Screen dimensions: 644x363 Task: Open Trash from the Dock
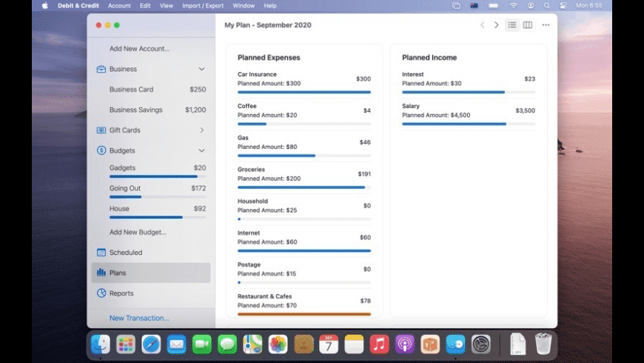[x=543, y=344]
